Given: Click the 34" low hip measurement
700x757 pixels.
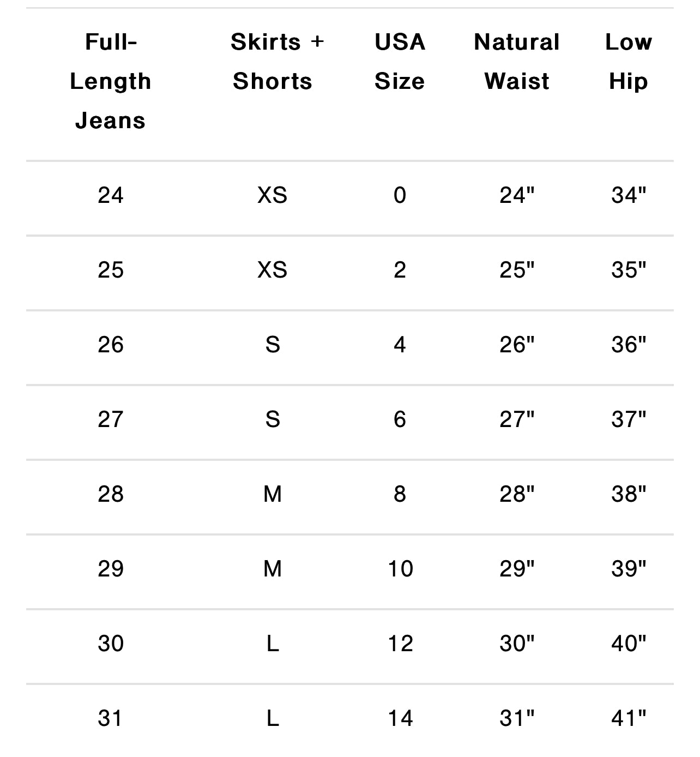Looking at the screenshot, I should pos(629,195).
